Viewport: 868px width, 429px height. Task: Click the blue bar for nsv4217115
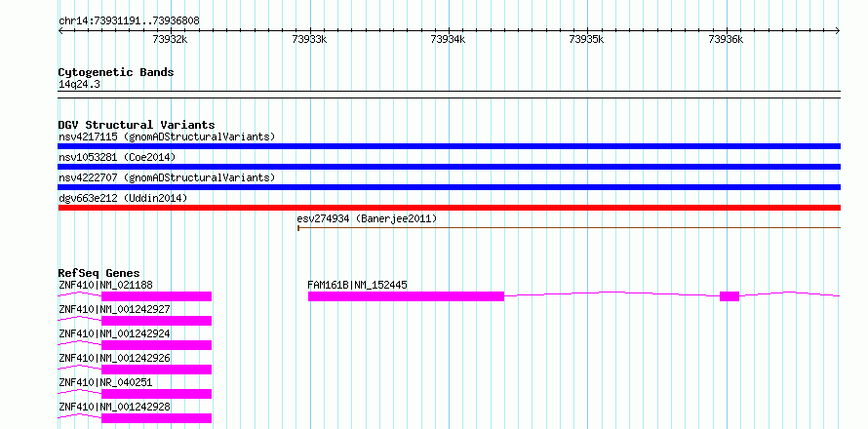449,146
